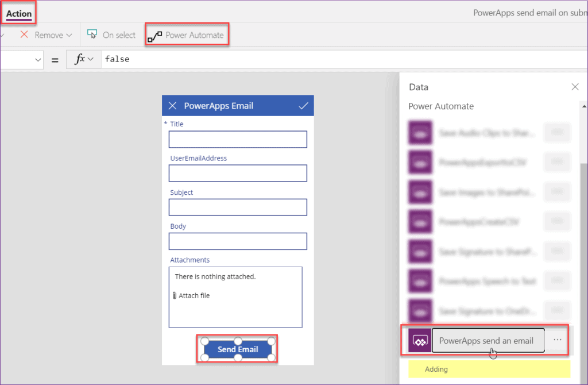Open the flow options ellipsis
The width and height of the screenshot is (588, 385).
pyautogui.click(x=556, y=340)
